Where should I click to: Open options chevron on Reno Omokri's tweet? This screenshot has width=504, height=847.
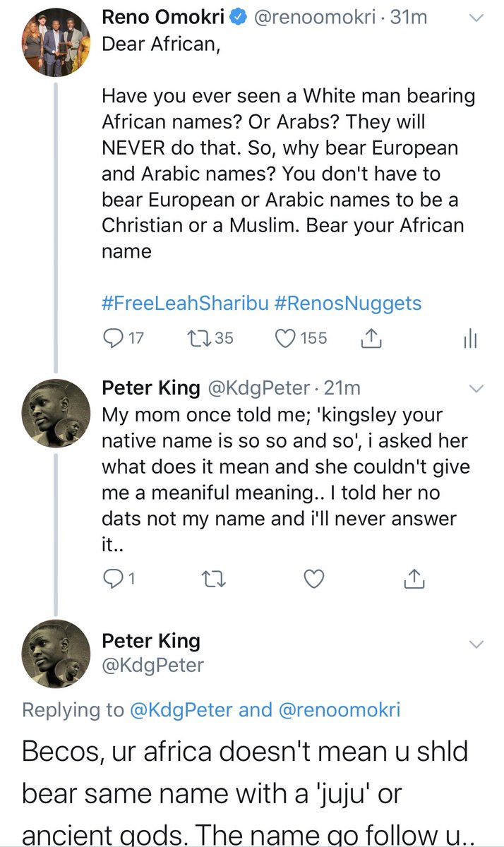point(477,18)
